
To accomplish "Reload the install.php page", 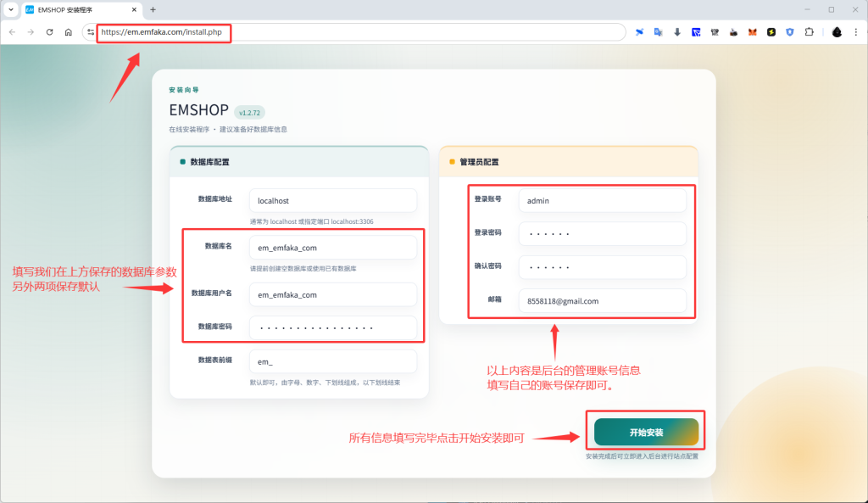I will [x=51, y=31].
